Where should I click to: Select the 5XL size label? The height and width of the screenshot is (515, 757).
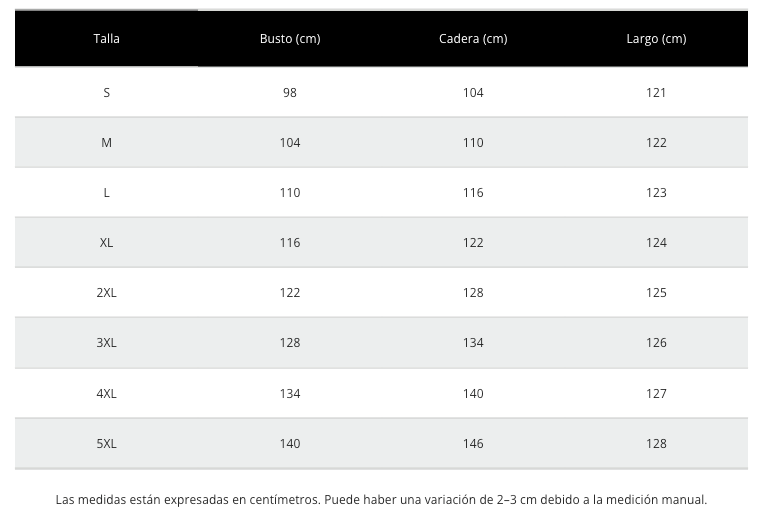106,444
